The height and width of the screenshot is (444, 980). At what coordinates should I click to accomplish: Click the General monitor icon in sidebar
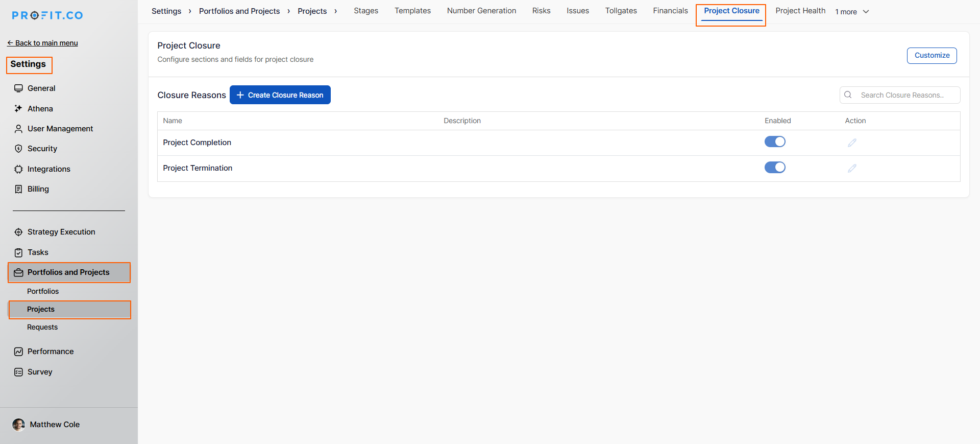(x=18, y=88)
